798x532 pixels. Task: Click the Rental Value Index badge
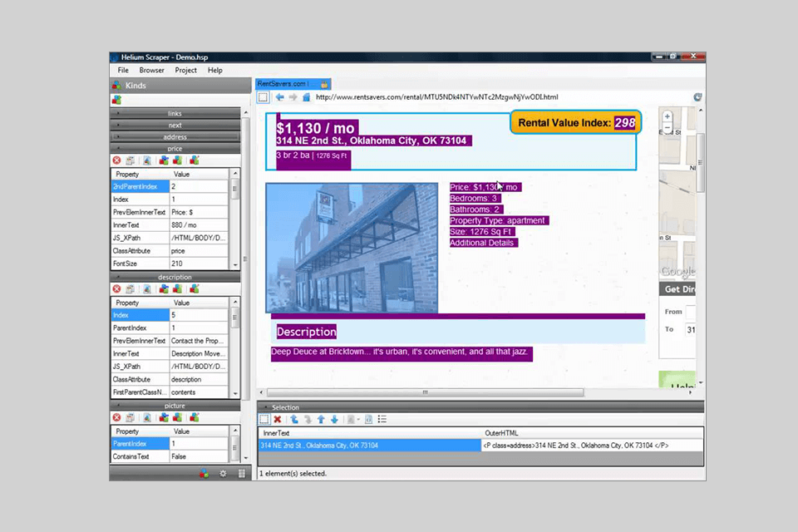(575, 123)
